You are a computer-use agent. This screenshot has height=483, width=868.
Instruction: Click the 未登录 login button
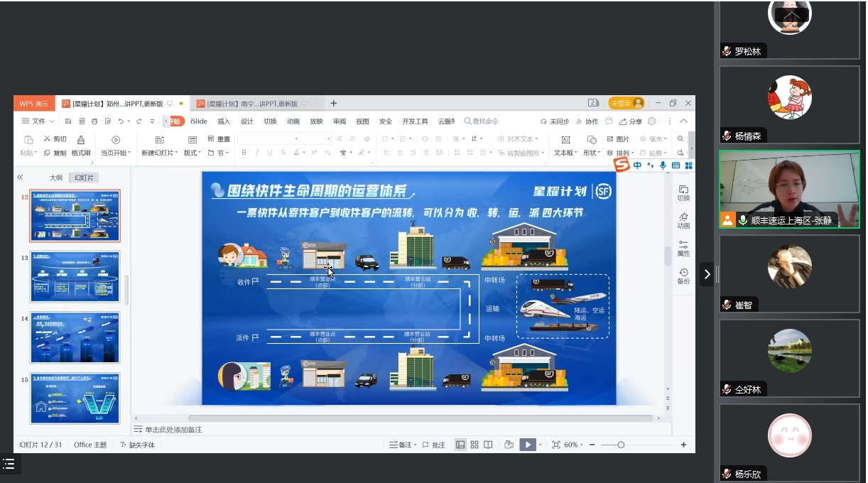pyautogui.click(x=625, y=103)
